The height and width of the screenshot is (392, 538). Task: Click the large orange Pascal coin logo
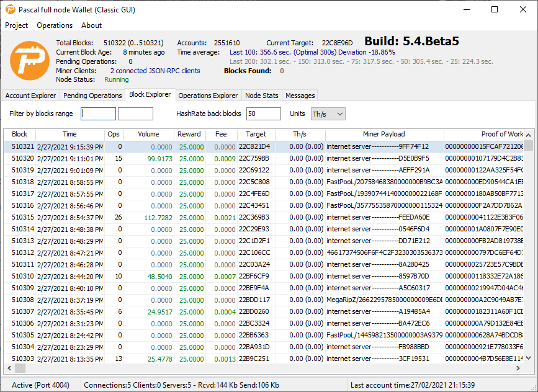pyautogui.click(x=30, y=61)
